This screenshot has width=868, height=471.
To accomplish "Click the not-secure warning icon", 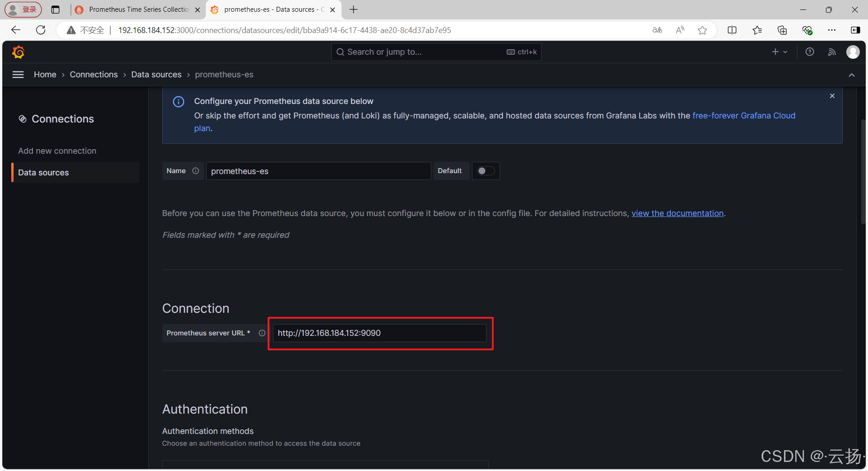I will (71, 30).
